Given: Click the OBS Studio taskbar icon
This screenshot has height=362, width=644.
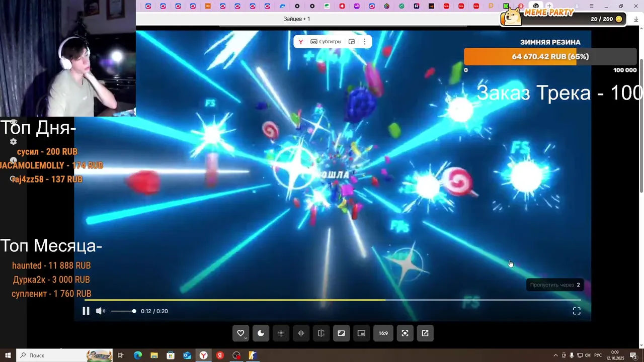Looking at the screenshot, I should click(236, 355).
